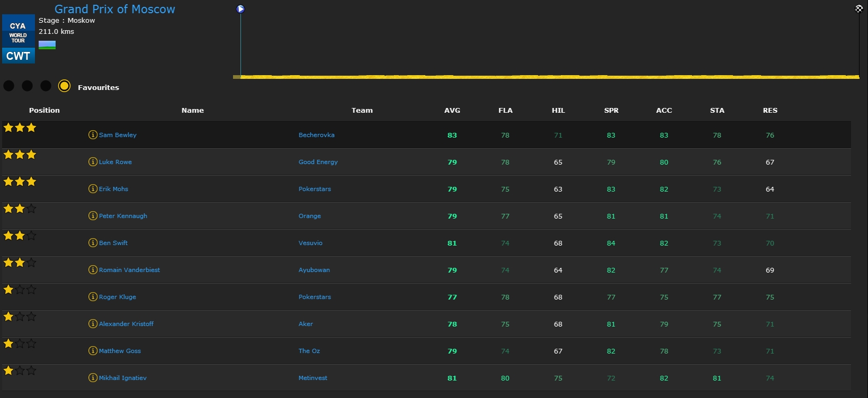Click the yellow flat stage profile line
Viewport: 868px width, 398px height.
[x=546, y=77]
